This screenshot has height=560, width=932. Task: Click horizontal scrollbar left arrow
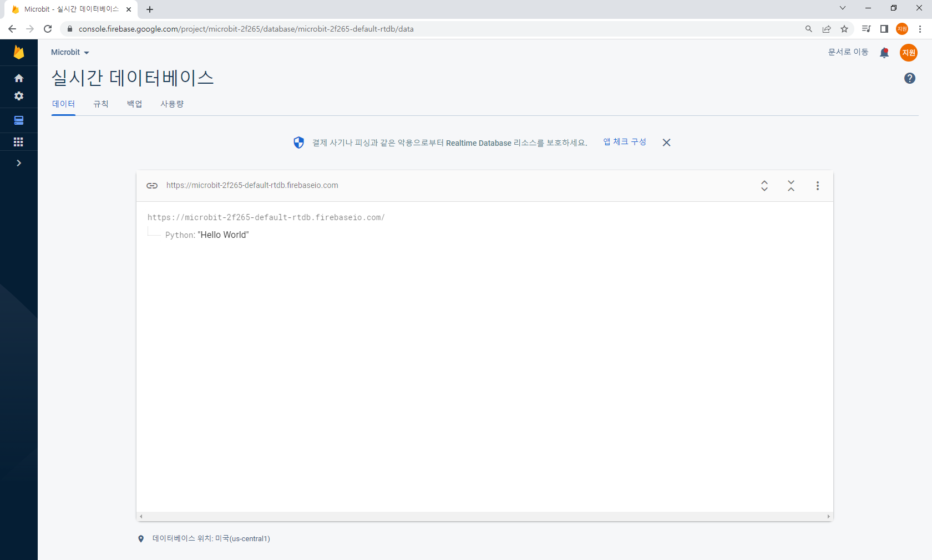coord(141,517)
